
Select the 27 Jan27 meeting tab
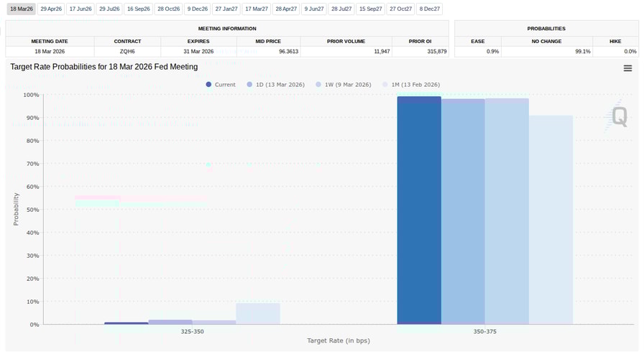[x=226, y=9]
